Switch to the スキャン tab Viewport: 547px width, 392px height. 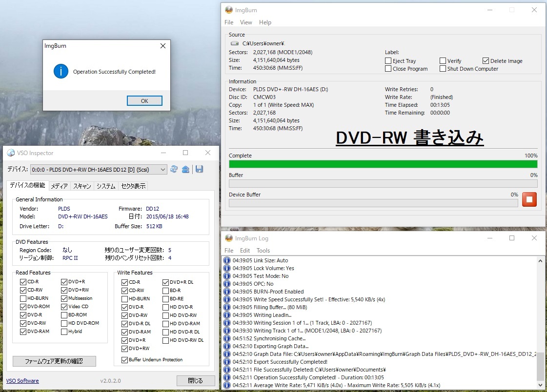[x=81, y=186]
